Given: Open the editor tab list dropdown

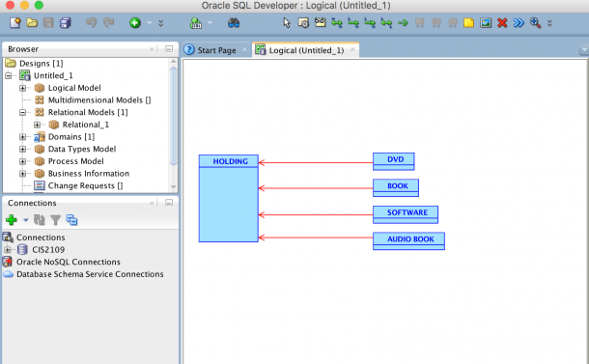Looking at the screenshot, I should (x=584, y=49).
